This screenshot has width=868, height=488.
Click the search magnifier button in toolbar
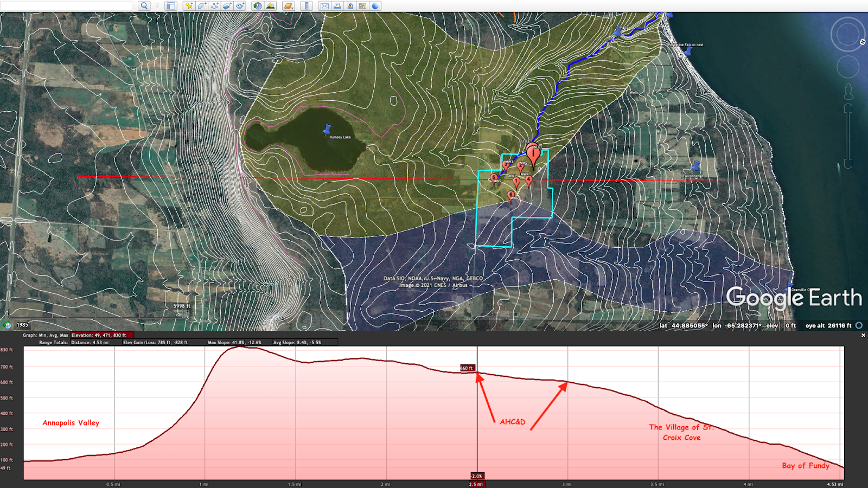coord(144,6)
